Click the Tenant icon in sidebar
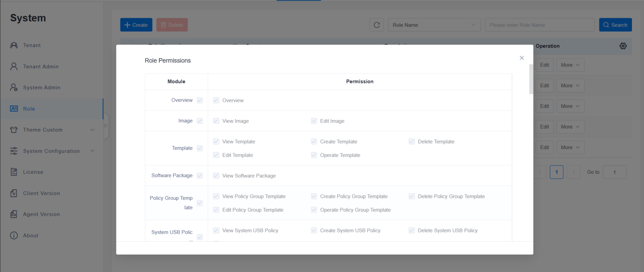The image size is (644, 272). (14, 45)
